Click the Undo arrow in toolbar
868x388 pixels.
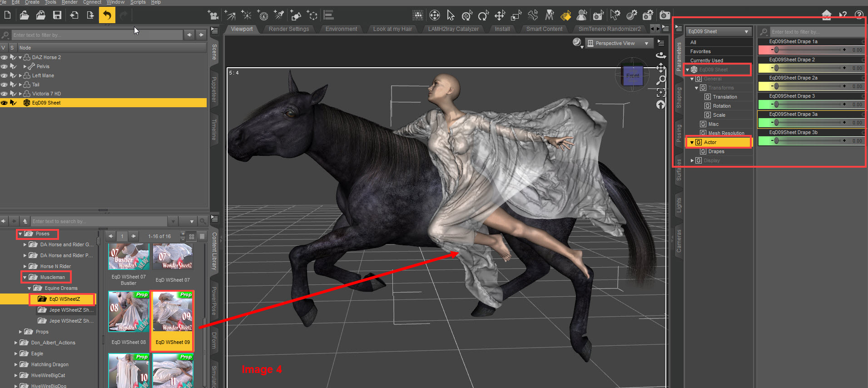tap(107, 15)
